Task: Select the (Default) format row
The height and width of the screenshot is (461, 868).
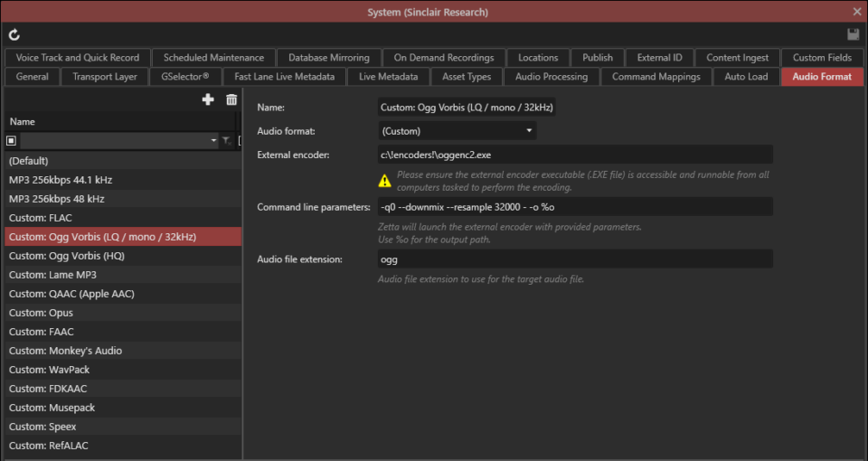Action: tap(123, 161)
